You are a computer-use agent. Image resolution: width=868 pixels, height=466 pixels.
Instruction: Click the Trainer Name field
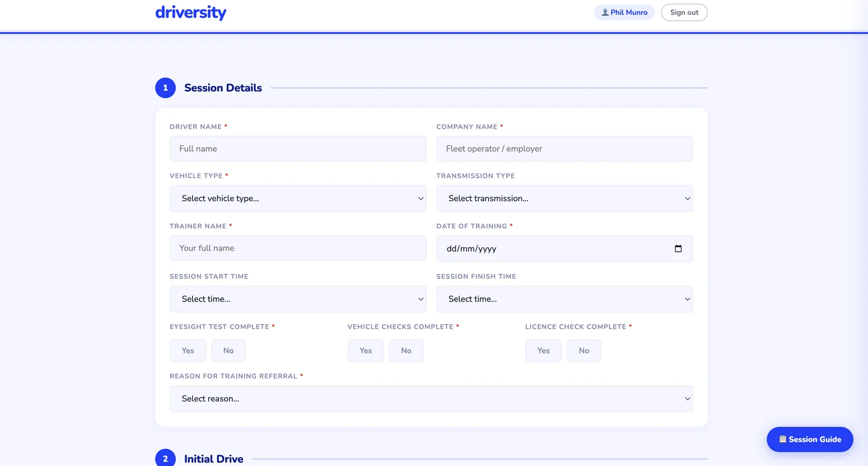tap(298, 248)
